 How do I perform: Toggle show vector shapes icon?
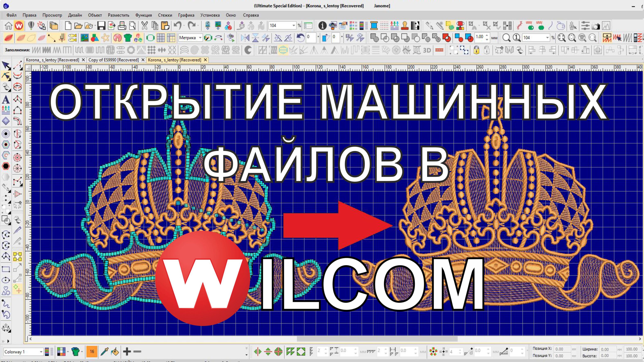[x=95, y=38]
